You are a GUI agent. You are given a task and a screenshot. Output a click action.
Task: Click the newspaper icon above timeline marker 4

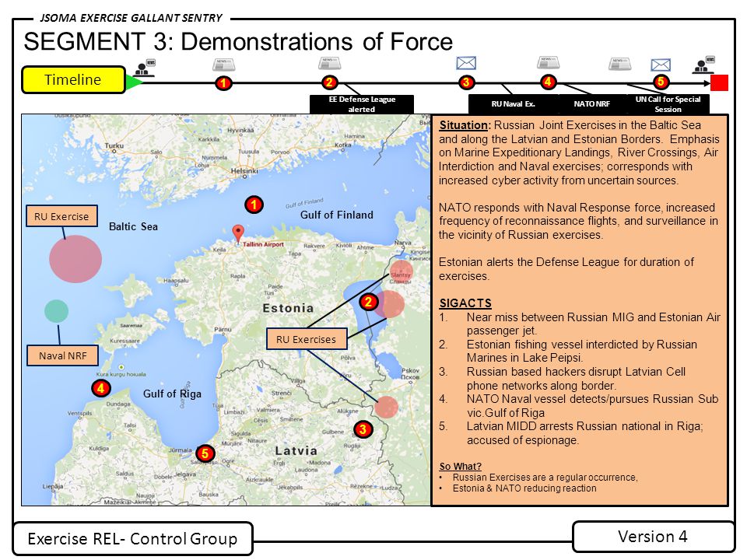549,63
